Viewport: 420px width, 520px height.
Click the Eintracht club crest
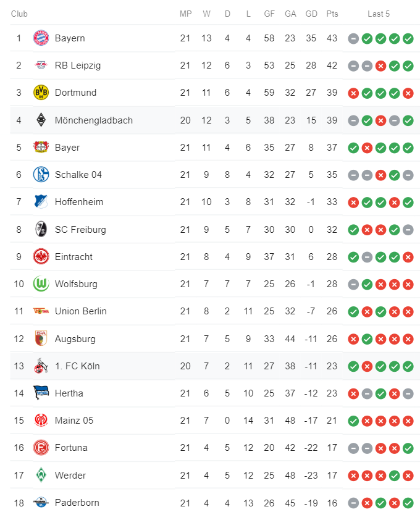pos(41,257)
